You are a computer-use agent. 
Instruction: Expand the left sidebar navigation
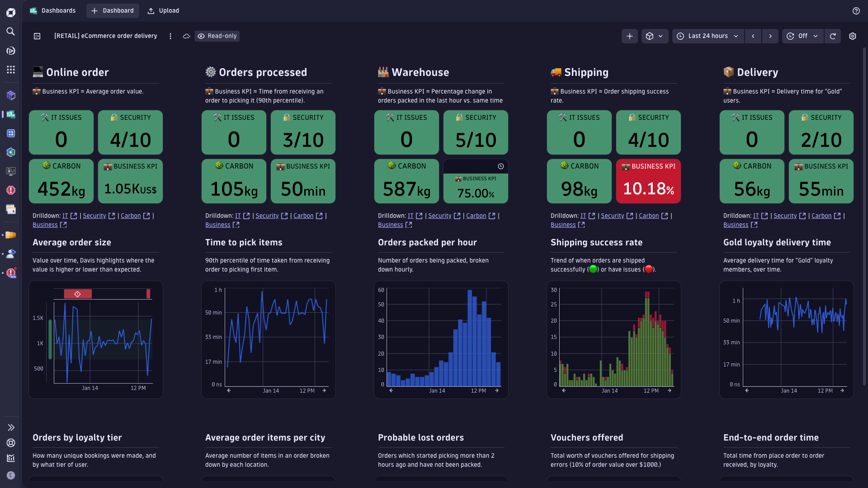click(11, 427)
